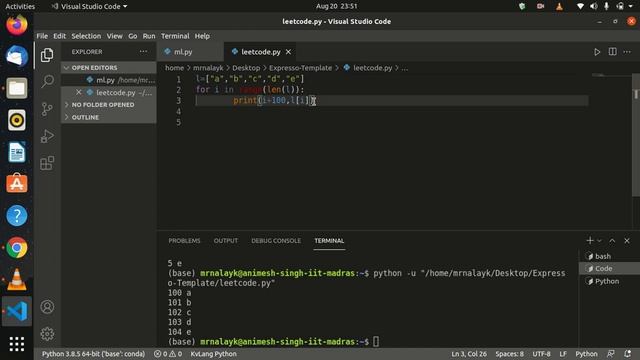This screenshot has width=640, height=360.
Task: Run the Python file with play button
Action: 597,52
